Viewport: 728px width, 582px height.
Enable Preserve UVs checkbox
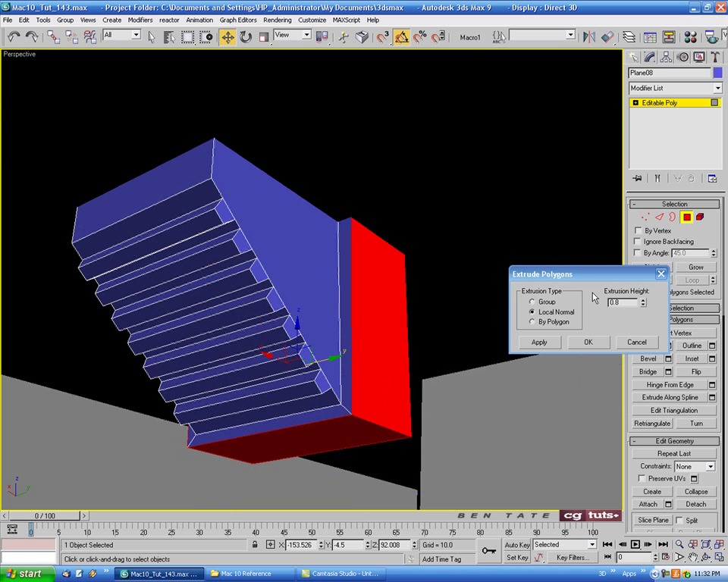[642, 478]
